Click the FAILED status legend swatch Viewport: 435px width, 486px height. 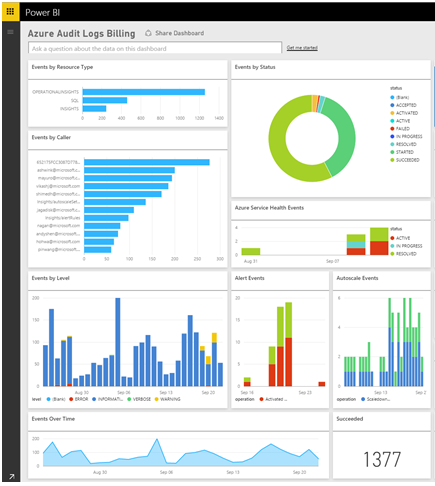[392, 129]
